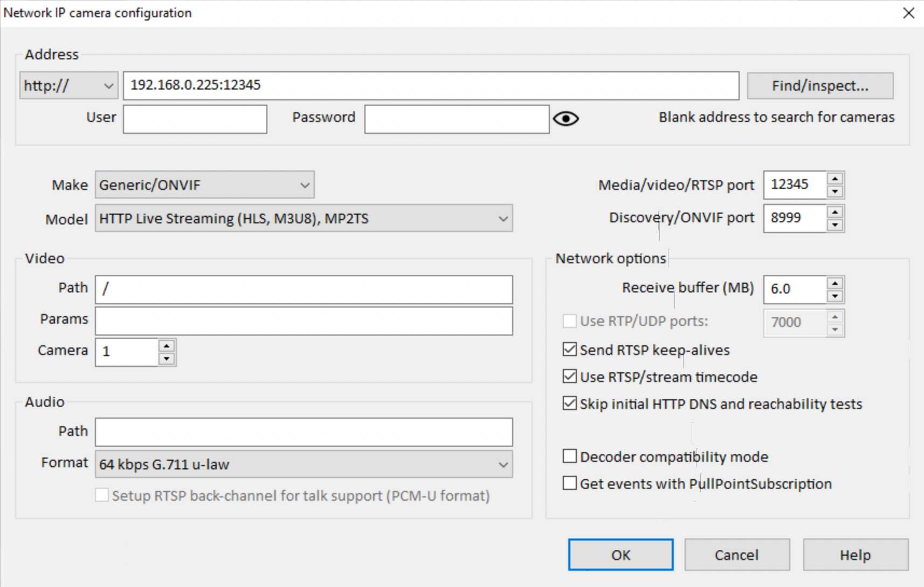Image resolution: width=924 pixels, height=587 pixels.
Task: Decrease Media/video/RTSP port value
Action: point(835,192)
